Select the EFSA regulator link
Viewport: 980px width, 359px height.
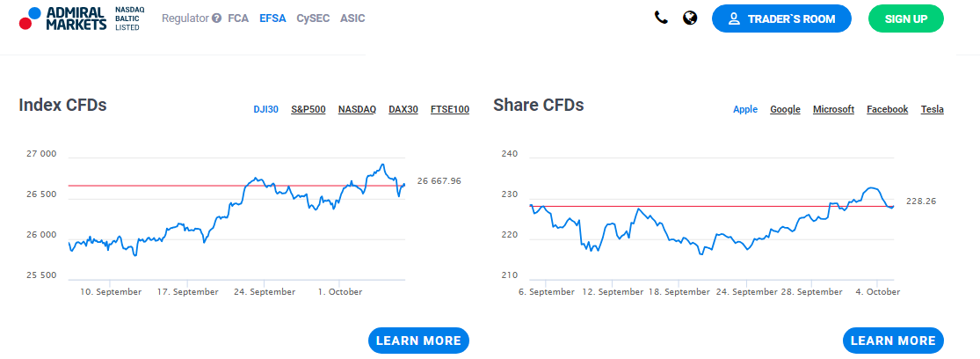pyautogui.click(x=272, y=18)
